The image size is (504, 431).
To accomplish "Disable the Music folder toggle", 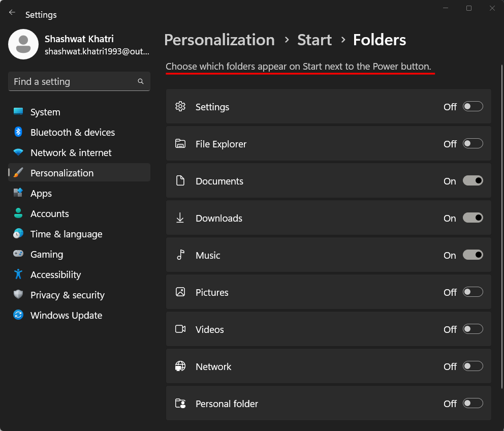I will pyautogui.click(x=472, y=255).
